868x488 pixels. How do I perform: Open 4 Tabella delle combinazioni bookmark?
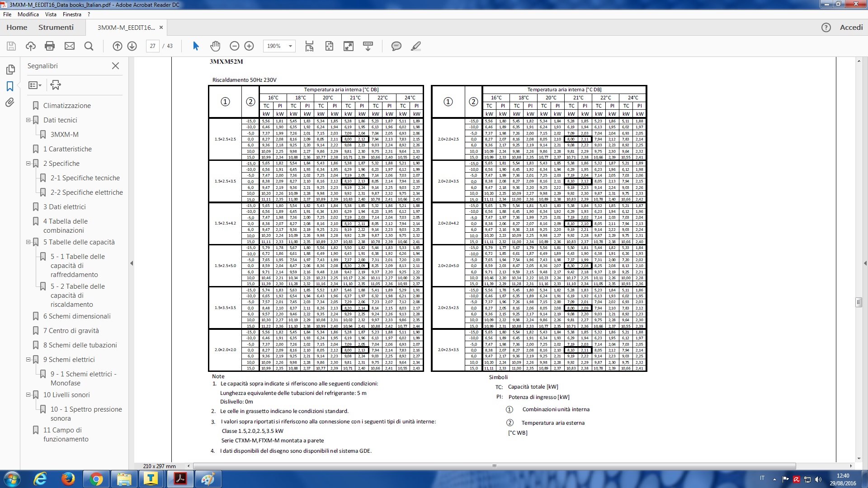66,226
